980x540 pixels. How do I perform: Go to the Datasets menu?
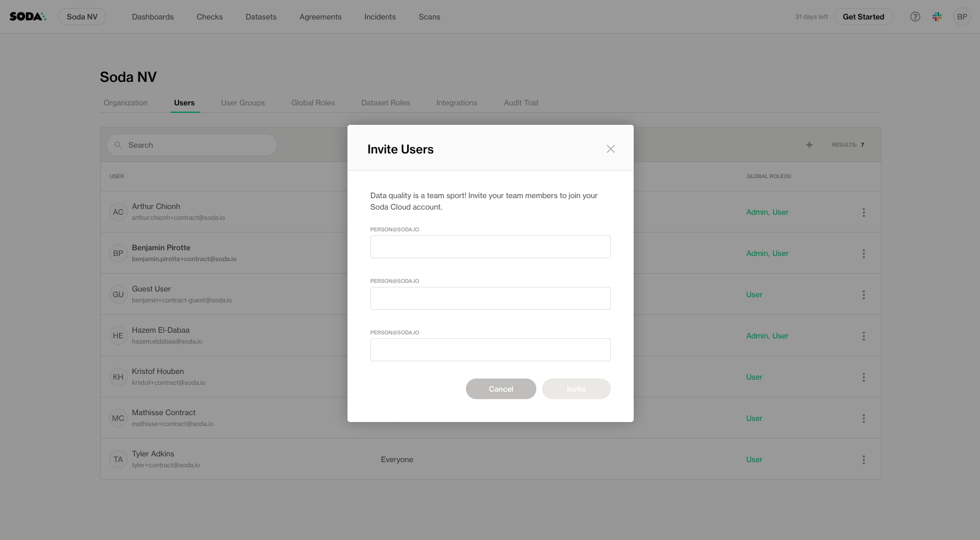pos(260,17)
